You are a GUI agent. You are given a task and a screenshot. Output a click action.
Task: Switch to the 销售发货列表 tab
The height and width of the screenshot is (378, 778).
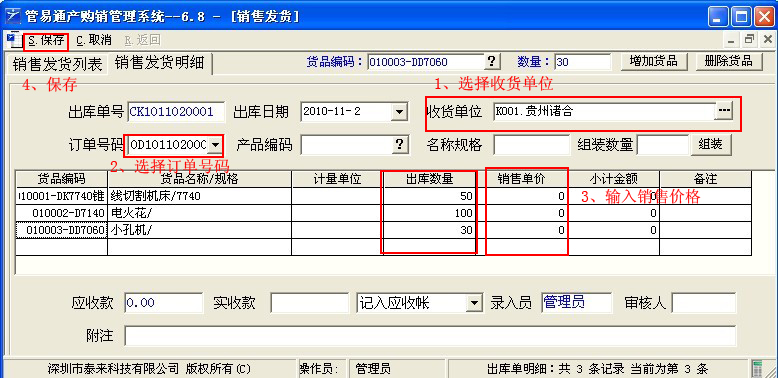(x=57, y=64)
